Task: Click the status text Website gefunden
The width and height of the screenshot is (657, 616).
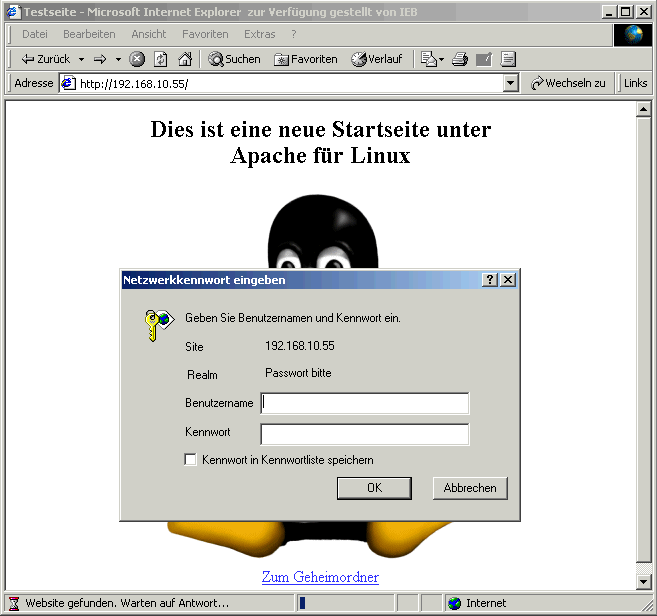Action: click(x=127, y=603)
